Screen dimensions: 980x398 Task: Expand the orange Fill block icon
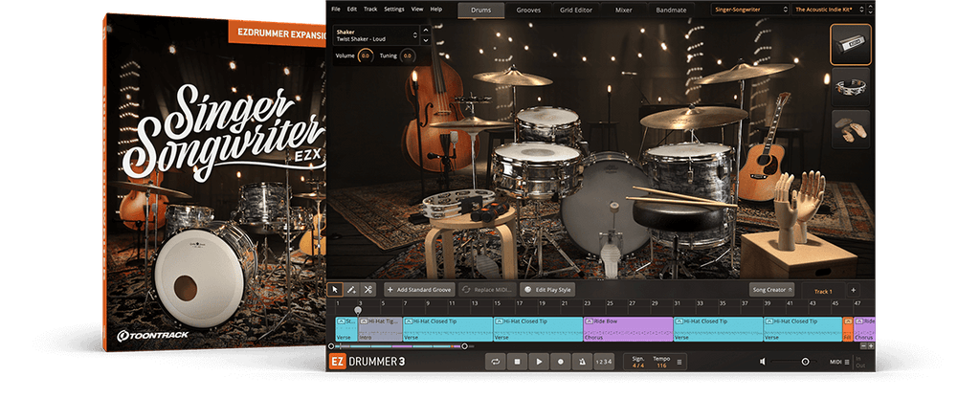(848, 321)
